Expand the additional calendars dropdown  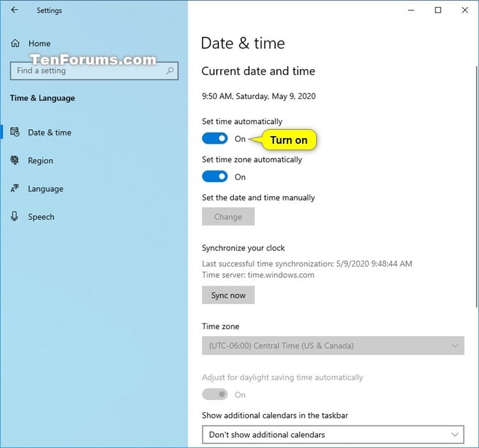click(x=333, y=435)
